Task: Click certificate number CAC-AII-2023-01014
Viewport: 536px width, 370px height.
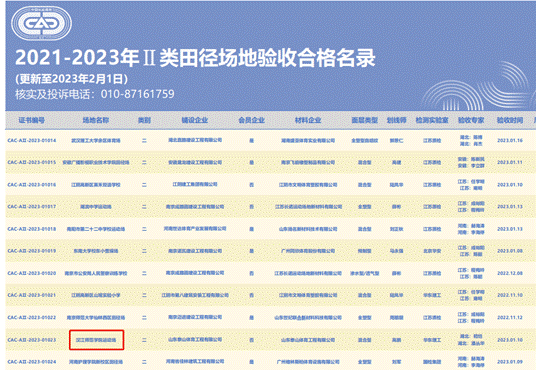Action: pyautogui.click(x=32, y=141)
